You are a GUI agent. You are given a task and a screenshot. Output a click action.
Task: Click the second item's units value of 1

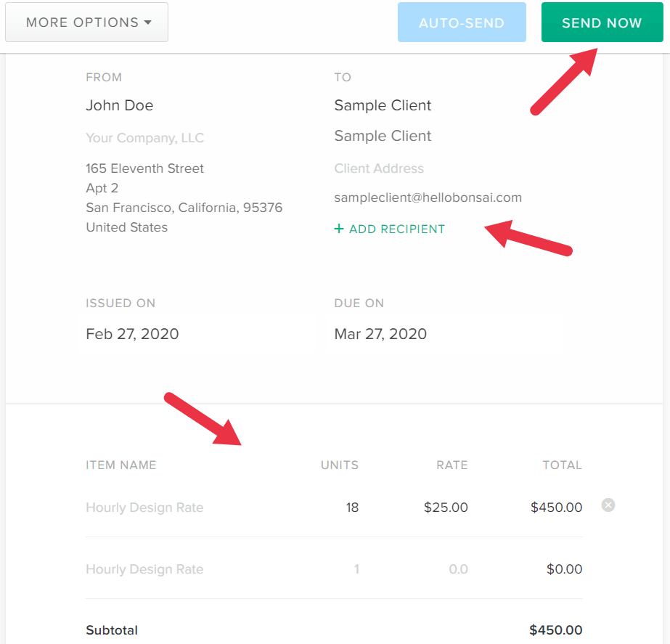tap(356, 569)
